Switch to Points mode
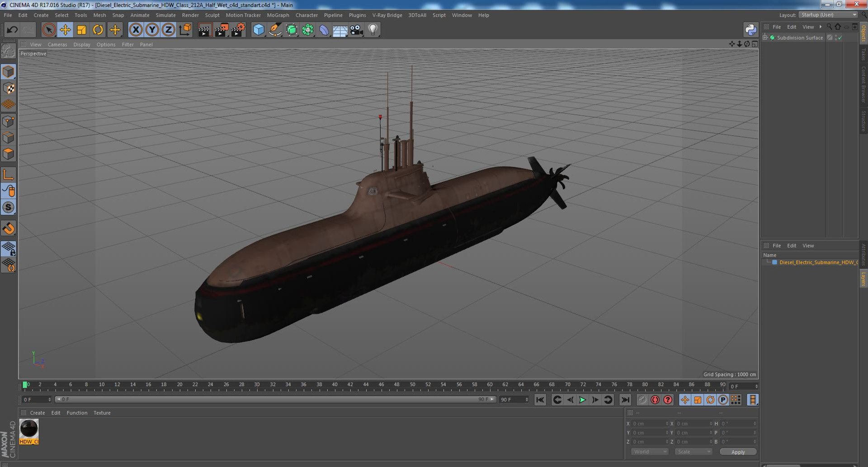 click(x=9, y=121)
